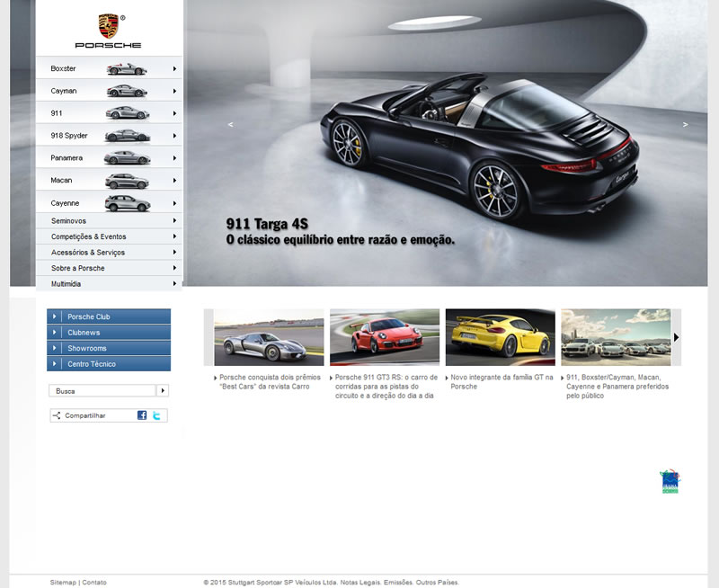This screenshot has height=588, width=719.
Task: Open the Porsche lineup group thumbnail
Action: [x=616, y=337]
